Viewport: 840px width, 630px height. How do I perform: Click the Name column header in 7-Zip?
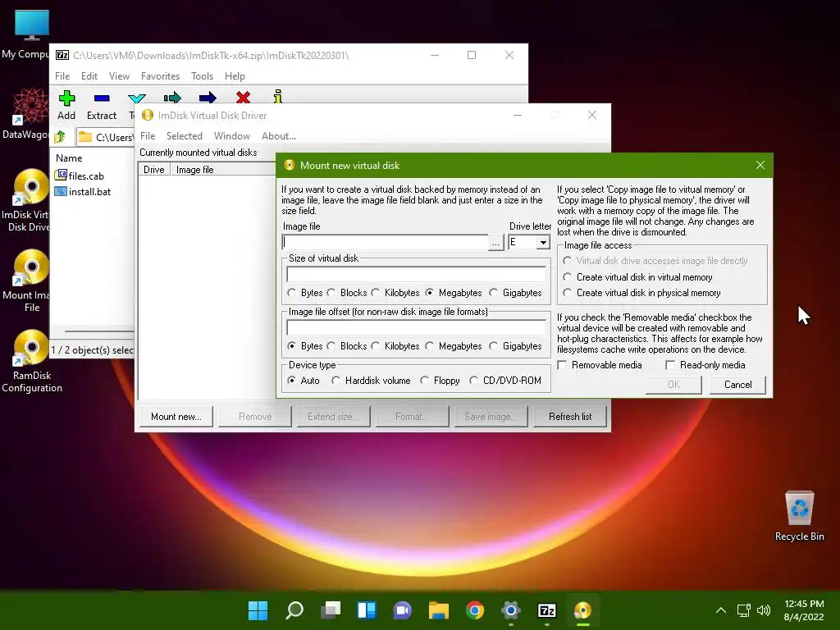[x=69, y=158]
